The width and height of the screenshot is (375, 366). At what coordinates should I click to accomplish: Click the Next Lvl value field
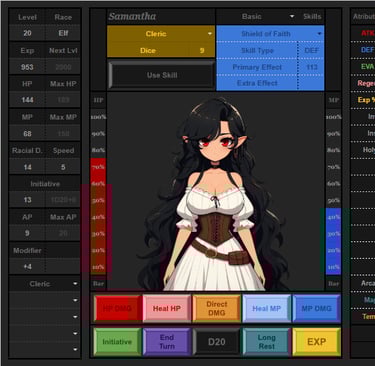(x=63, y=67)
